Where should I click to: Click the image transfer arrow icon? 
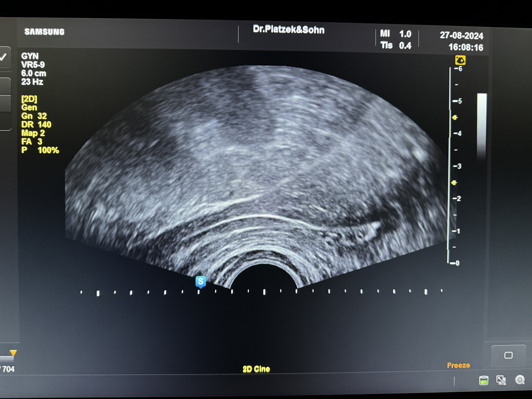tap(501, 380)
